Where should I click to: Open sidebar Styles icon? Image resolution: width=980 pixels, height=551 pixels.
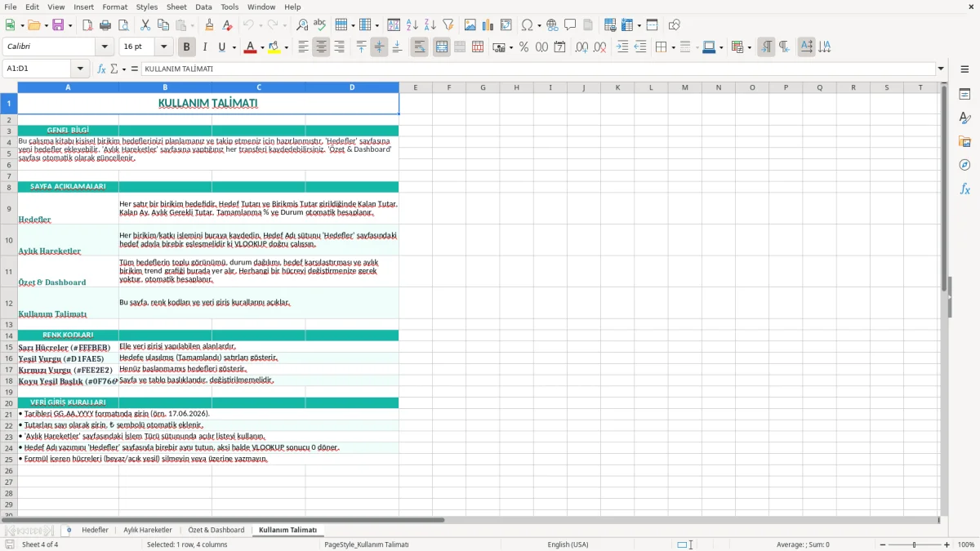(x=964, y=118)
